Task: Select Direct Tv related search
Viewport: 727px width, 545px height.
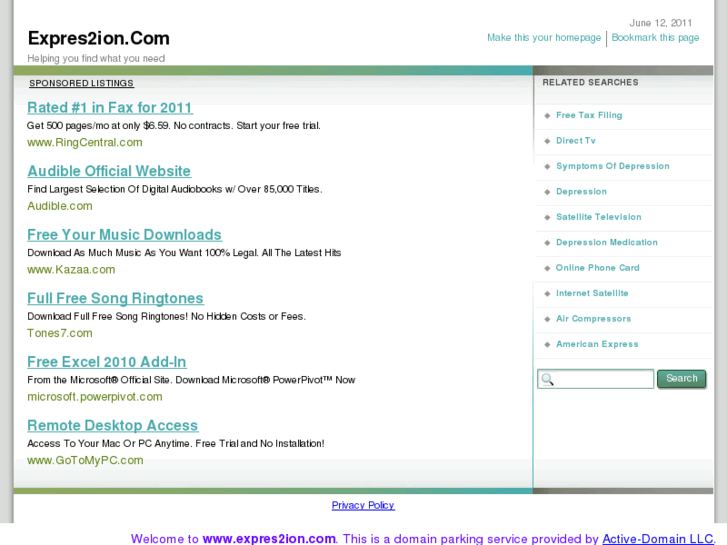Action: pyautogui.click(x=575, y=141)
